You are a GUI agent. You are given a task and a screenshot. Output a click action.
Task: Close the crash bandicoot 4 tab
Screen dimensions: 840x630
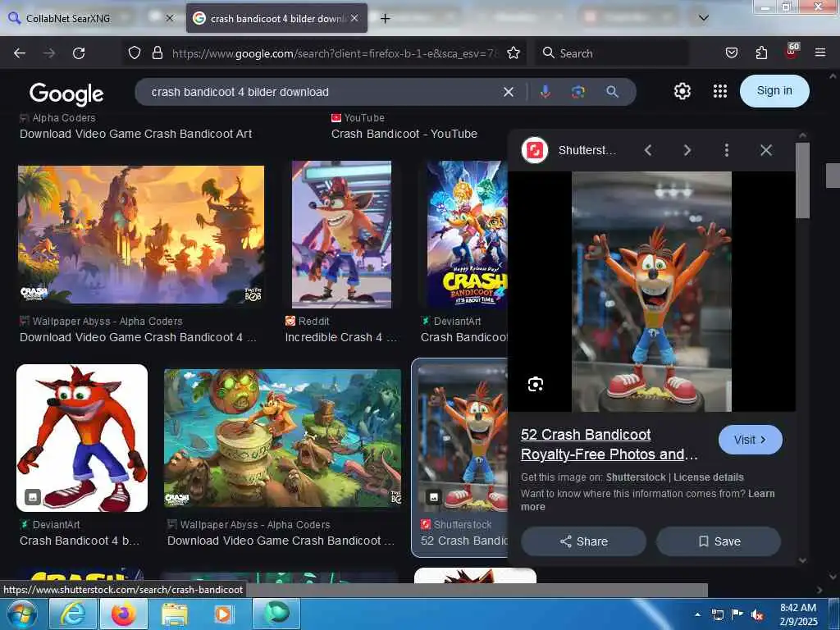click(354, 18)
